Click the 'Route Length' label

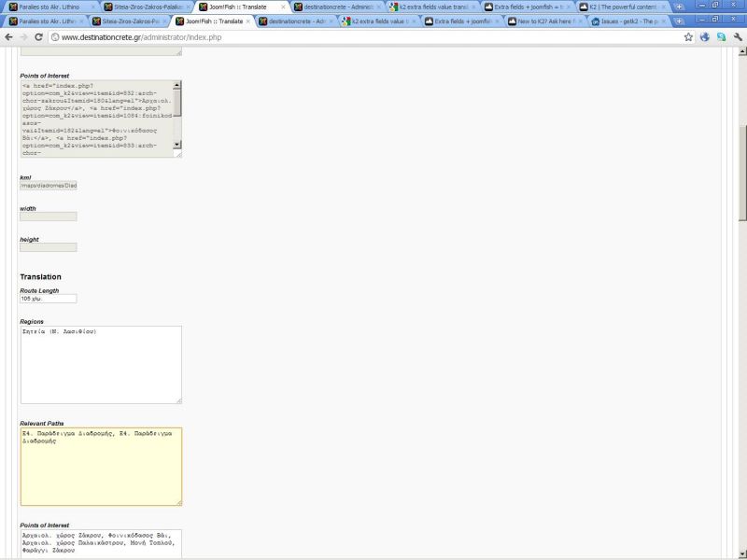(39, 290)
